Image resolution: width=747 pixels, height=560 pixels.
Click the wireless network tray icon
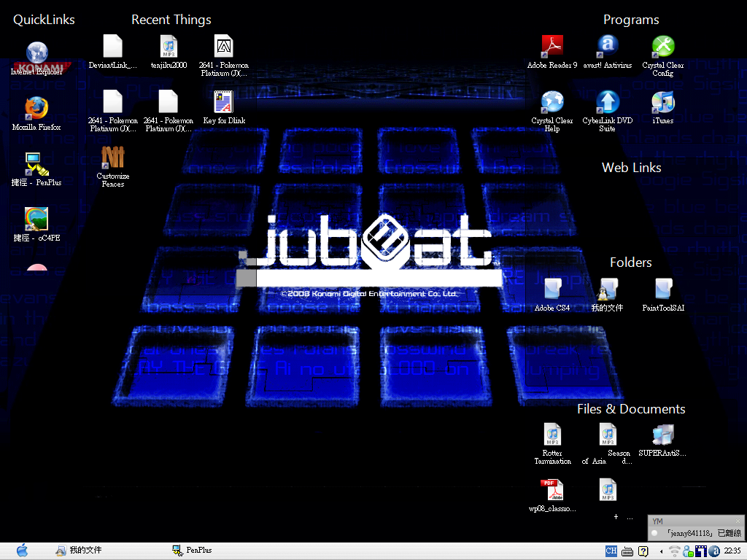click(x=675, y=551)
